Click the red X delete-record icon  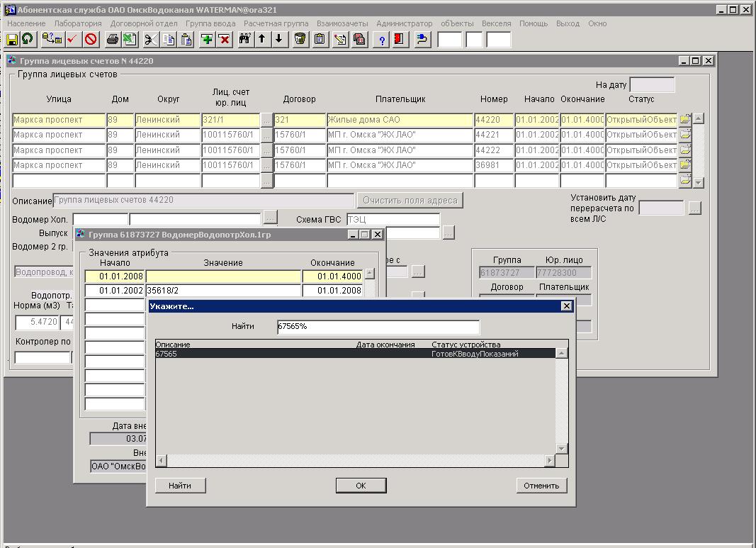tap(225, 40)
